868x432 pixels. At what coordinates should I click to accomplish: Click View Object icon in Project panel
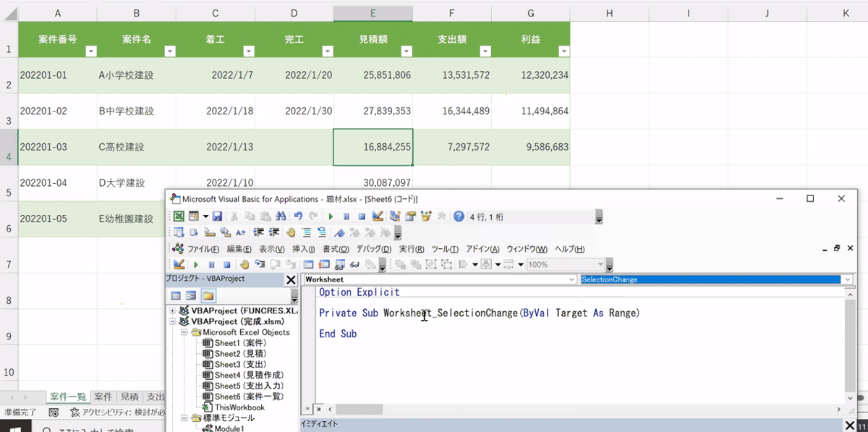click(x=191, y=295)
